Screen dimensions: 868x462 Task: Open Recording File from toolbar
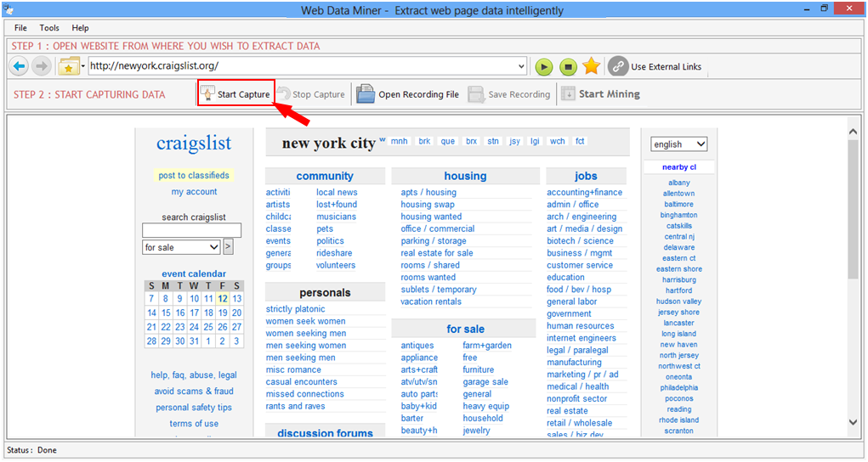[x=407, y=94]
